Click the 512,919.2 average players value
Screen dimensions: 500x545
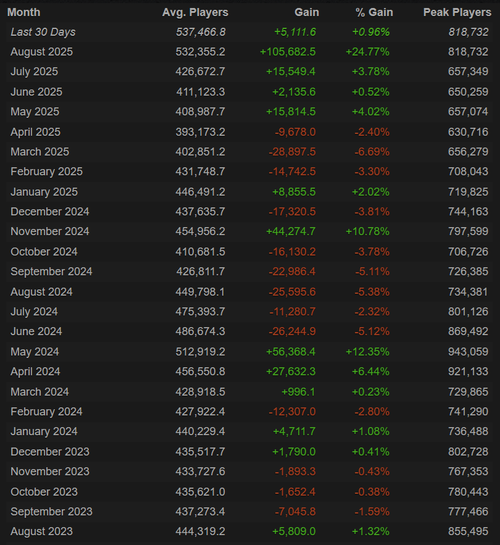click(200, 352)
